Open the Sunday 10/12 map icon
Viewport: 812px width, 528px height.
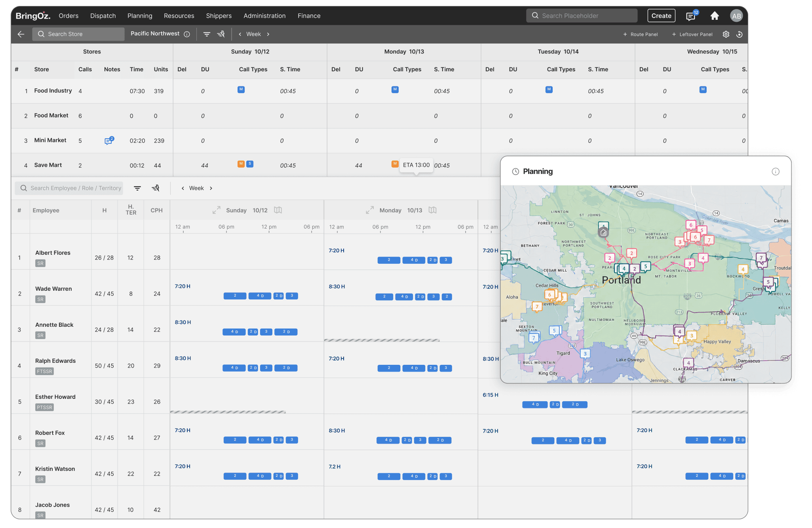(x=278, y=210)
